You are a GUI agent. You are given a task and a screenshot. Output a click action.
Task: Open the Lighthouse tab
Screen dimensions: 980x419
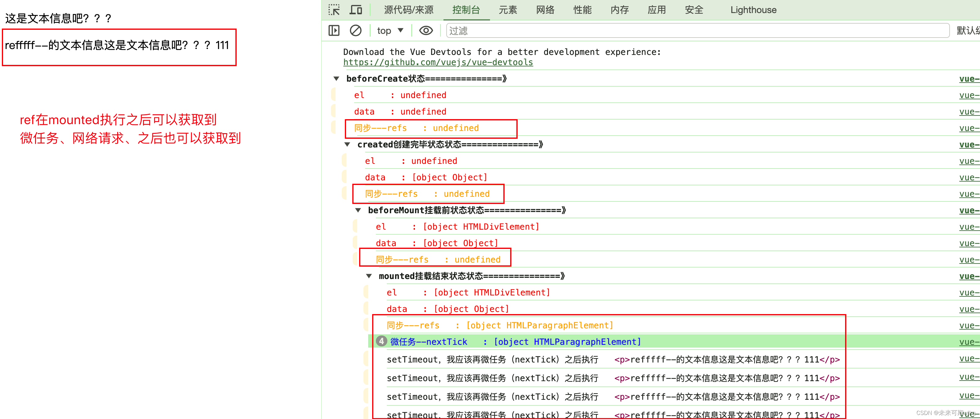click(x=753, y=10)
